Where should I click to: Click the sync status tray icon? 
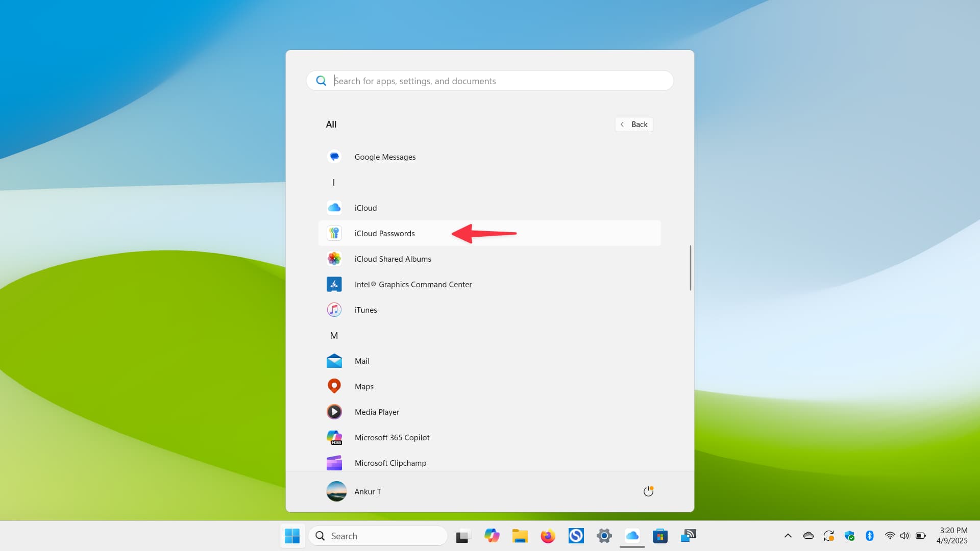829,536
